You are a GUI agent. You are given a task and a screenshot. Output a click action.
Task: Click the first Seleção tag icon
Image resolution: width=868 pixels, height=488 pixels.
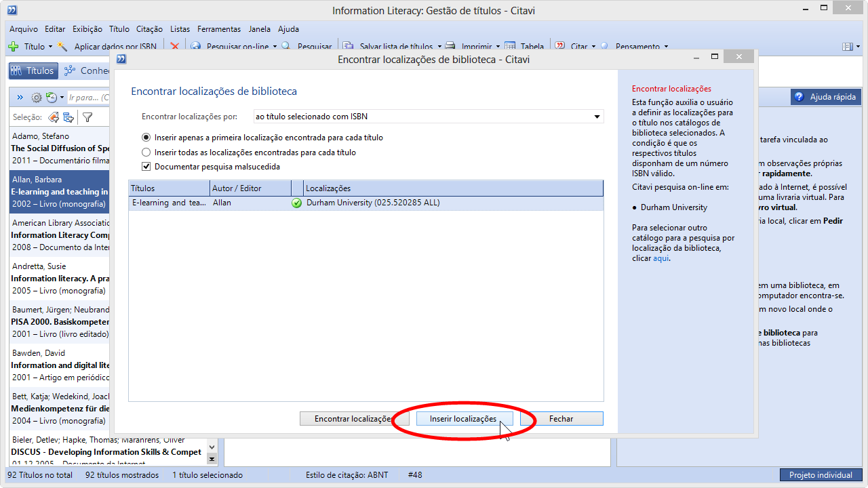click(x=54, y=117)
